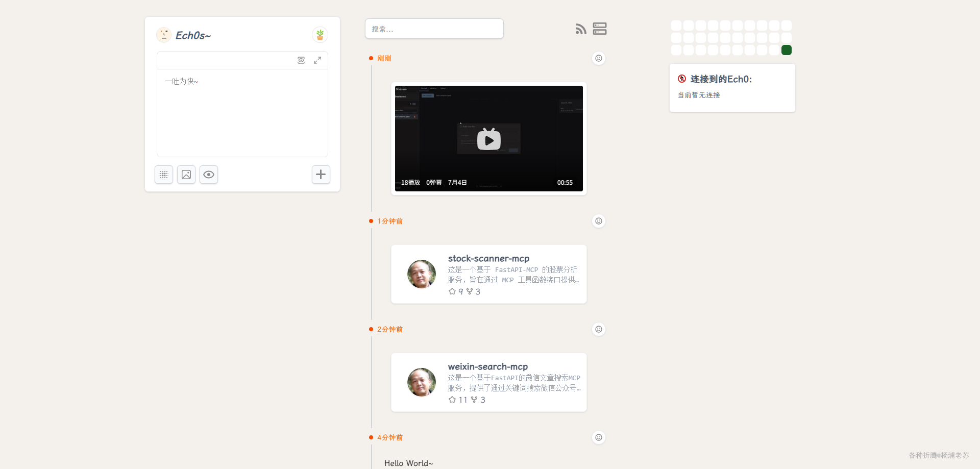Screen dimensions: 980x469
Task: Click the smiley icon on the 1分钟前 entry
Action: point(599,221)
